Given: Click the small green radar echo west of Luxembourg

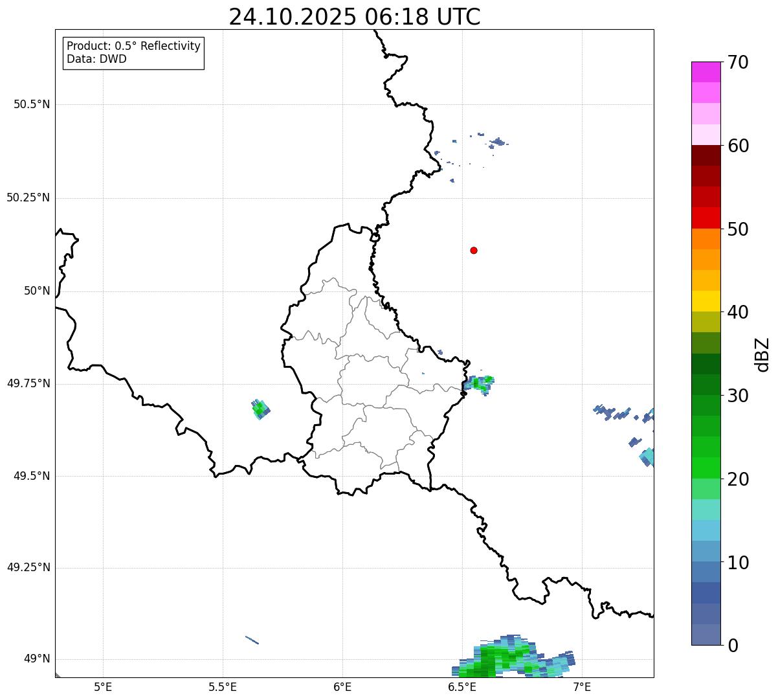Looking at the screenshot, I should [x=260, y=409].
